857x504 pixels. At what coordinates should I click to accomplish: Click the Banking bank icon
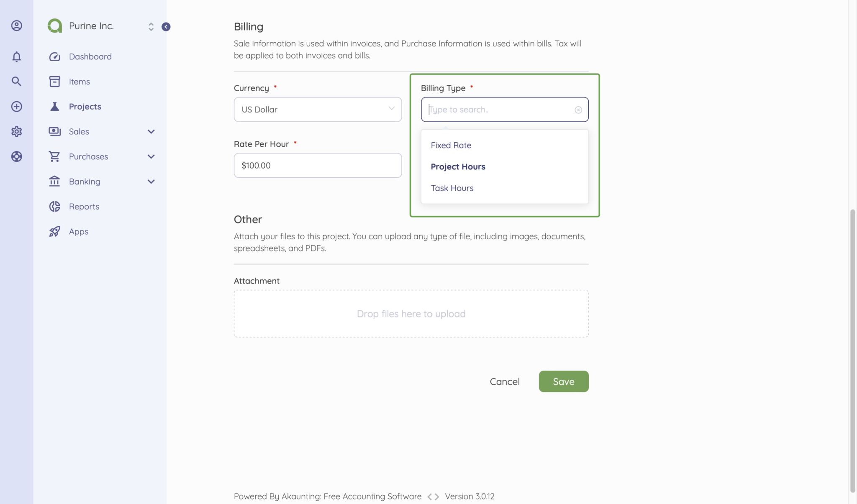tap(54, 181)
